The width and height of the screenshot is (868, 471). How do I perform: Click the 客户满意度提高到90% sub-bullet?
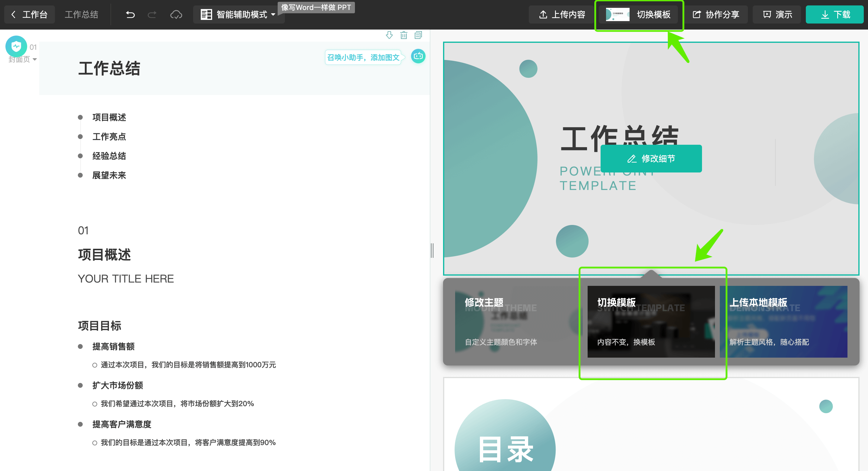(x=188, y=442)
